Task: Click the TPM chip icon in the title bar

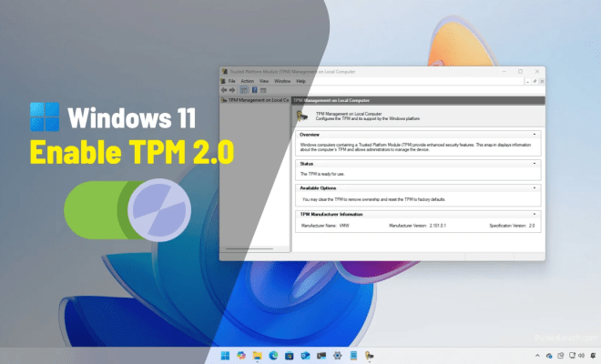Action: [225, 72]
